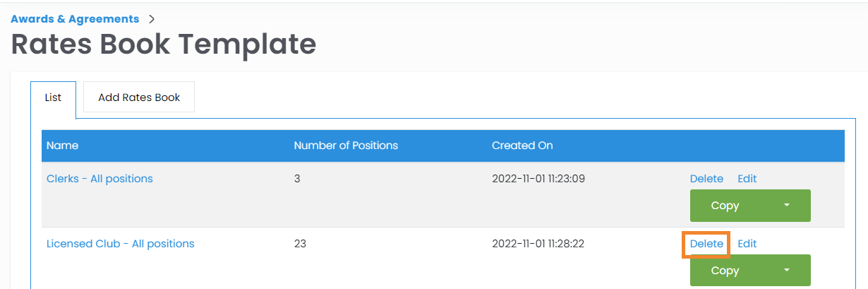868x289 pixels.
Task: Edit the Clerks - All positions rates book
Action: click(747, 179)
